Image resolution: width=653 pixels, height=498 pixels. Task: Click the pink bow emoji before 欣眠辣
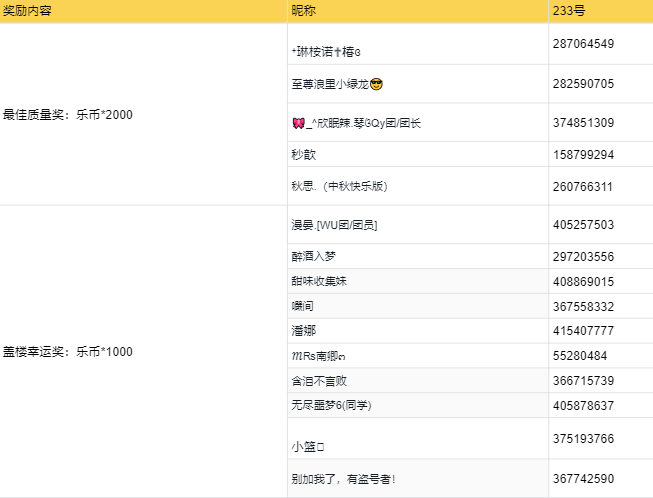[x=299, y=123]
